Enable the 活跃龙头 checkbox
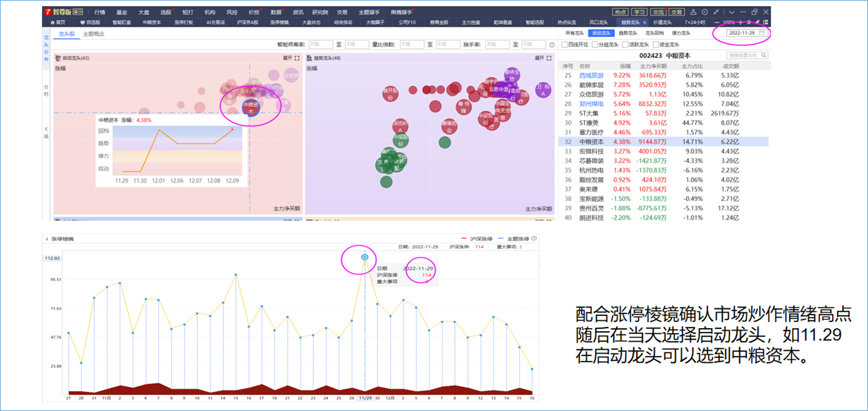Image resolution: width=868 pixels, height=411 pixels. [x=625, y=44]
